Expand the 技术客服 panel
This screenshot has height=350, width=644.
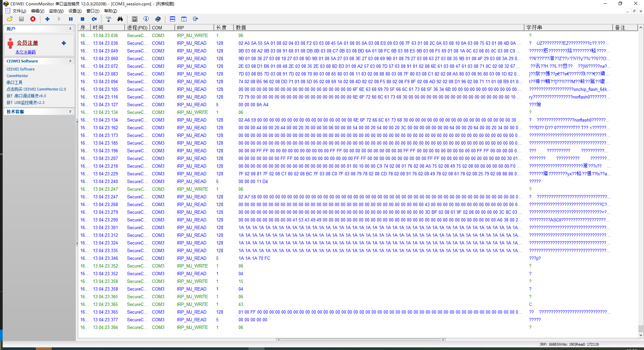tap(70, 112)
